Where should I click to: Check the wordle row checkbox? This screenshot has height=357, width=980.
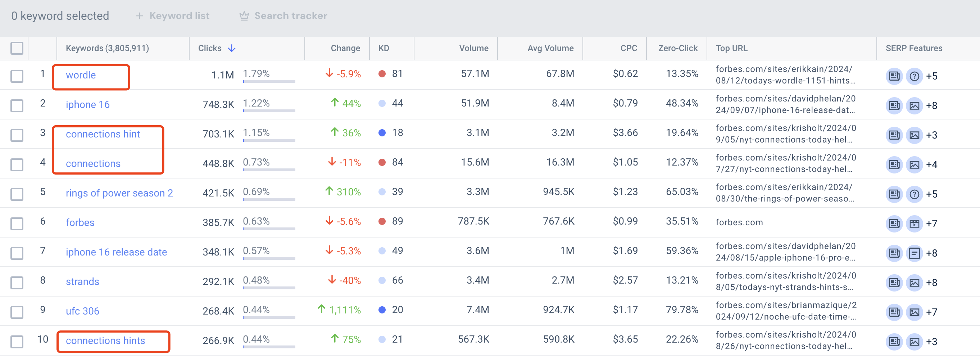[x=17, y=76]
